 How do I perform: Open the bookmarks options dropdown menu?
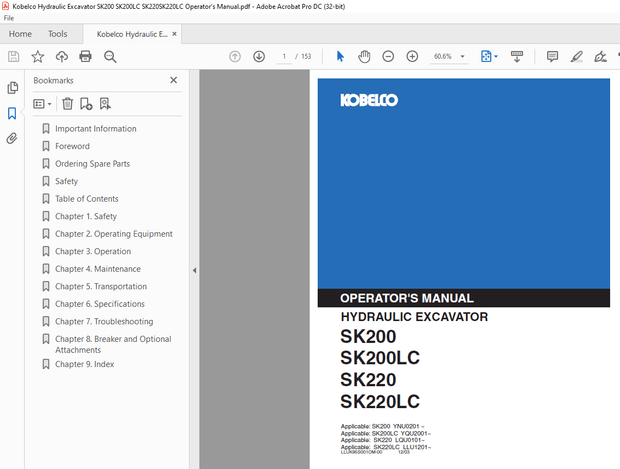point(42,103)
